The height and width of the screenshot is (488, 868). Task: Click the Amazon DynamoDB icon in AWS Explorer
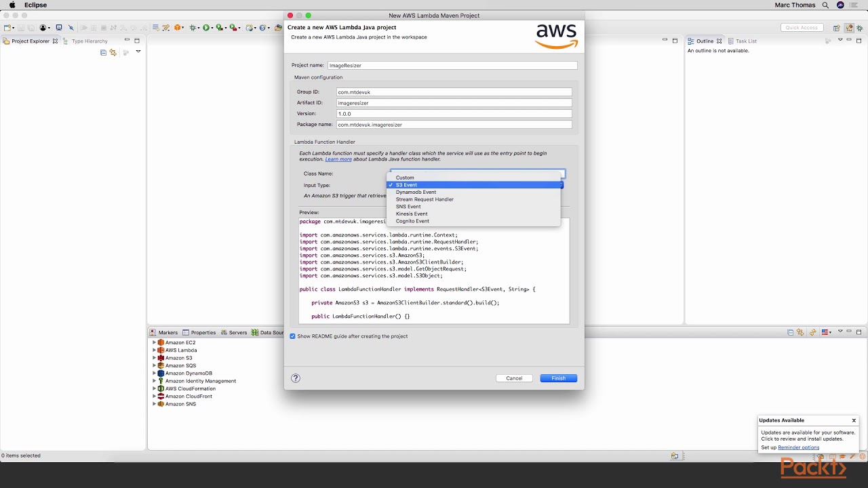pos(161,373)
